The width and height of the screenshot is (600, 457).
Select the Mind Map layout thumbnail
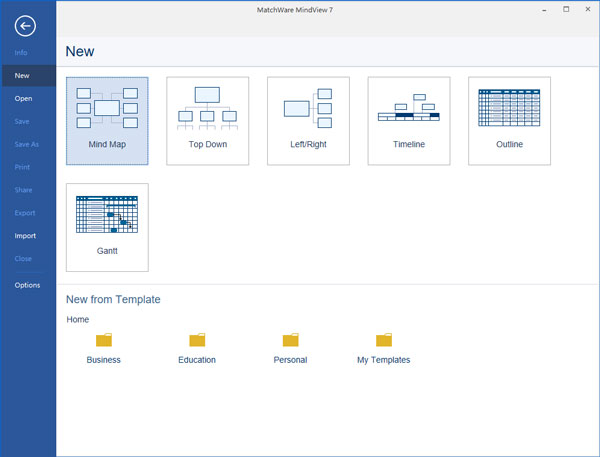click(x=107, y=121)
